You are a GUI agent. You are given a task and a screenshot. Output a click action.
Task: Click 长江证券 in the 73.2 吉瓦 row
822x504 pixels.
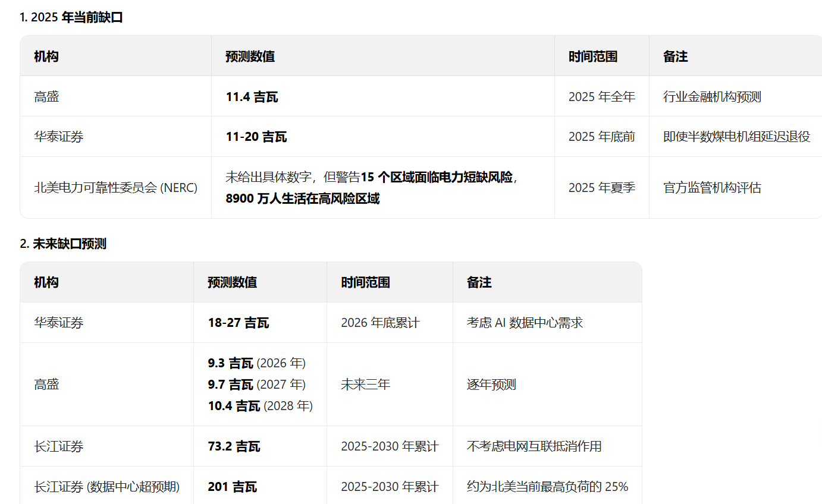[59, 446]
